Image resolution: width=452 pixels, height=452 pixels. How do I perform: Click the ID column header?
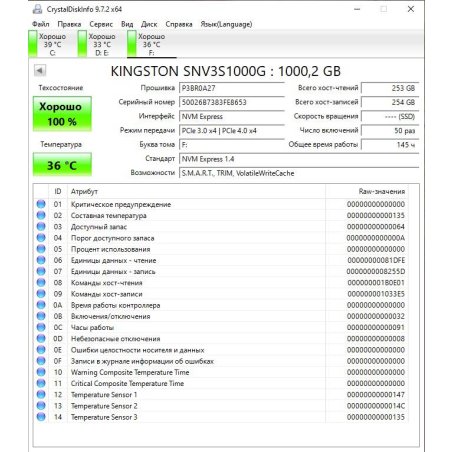click(x=58, y=191)
